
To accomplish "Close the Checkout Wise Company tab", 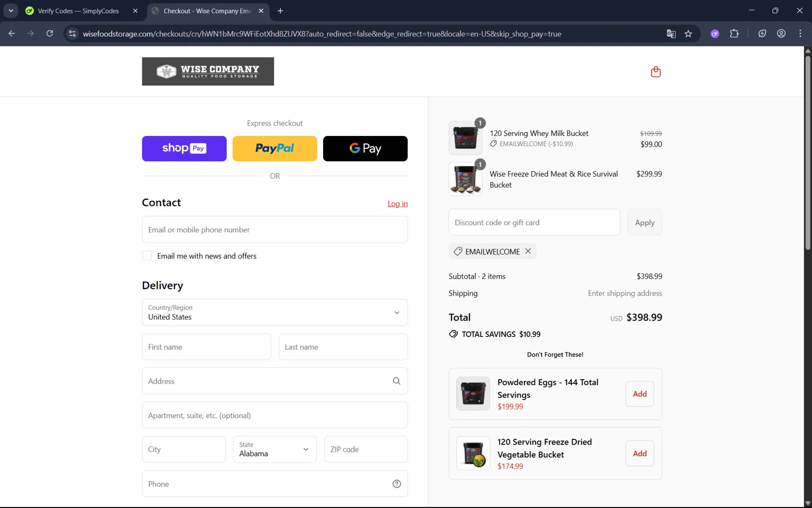I will pos(261,11).
